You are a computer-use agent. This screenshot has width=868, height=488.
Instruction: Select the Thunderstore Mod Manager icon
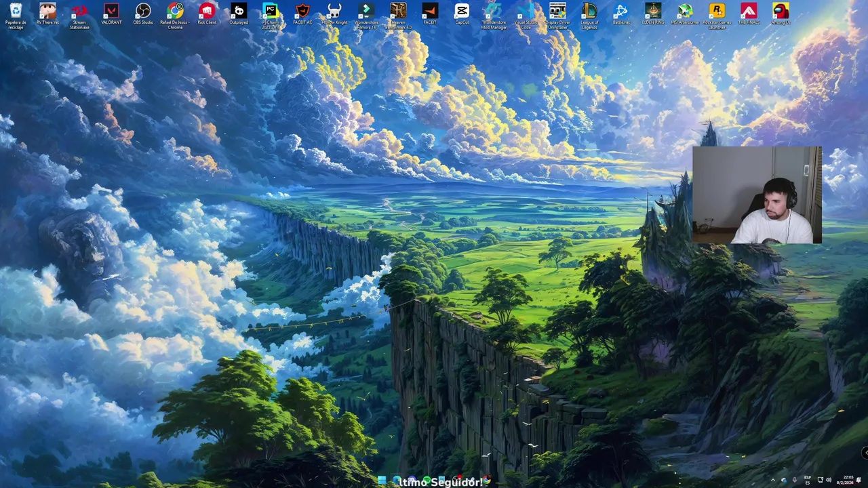click(494, 15)
